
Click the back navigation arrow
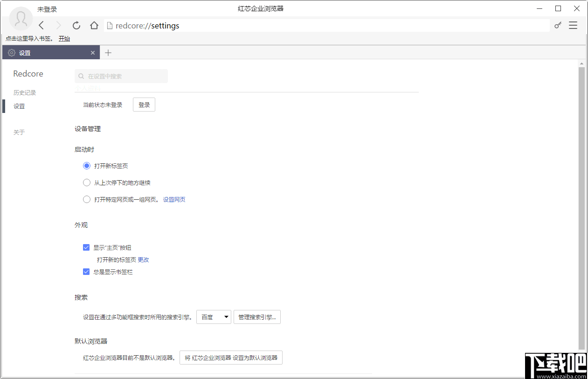pyautogui.click(x=41, y=25)
